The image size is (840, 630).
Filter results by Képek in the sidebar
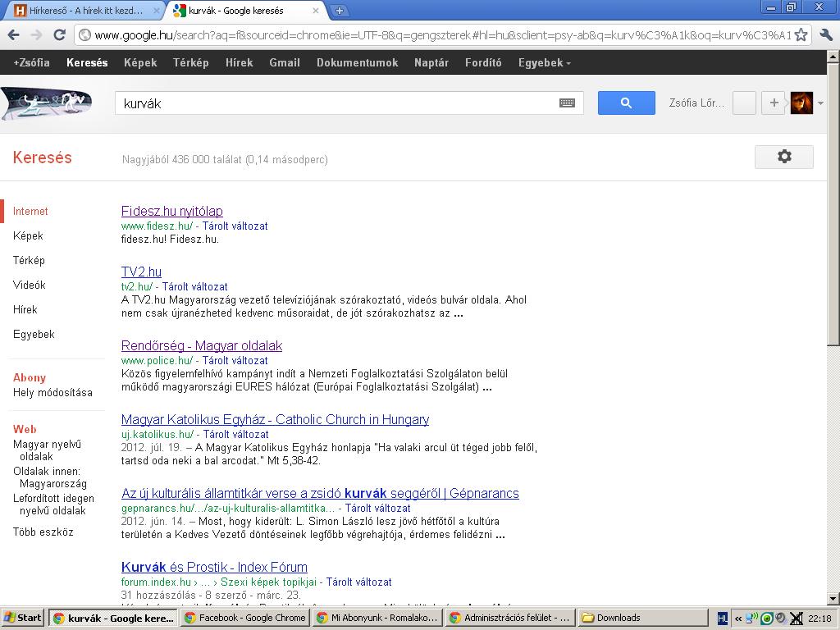click(x=28, y=235)
